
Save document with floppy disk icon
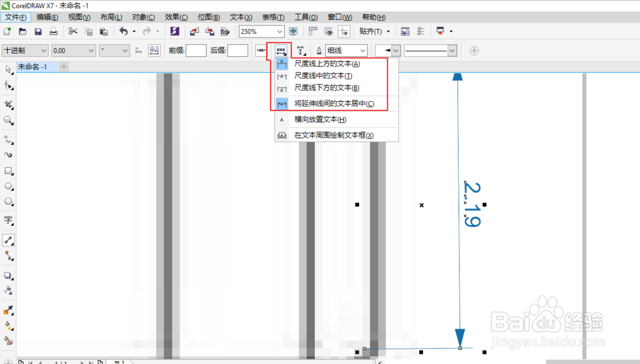tap(38, 31)
